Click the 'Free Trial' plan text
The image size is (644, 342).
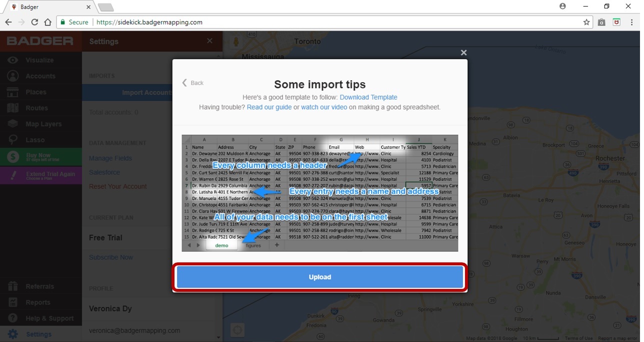pos(105,237)
